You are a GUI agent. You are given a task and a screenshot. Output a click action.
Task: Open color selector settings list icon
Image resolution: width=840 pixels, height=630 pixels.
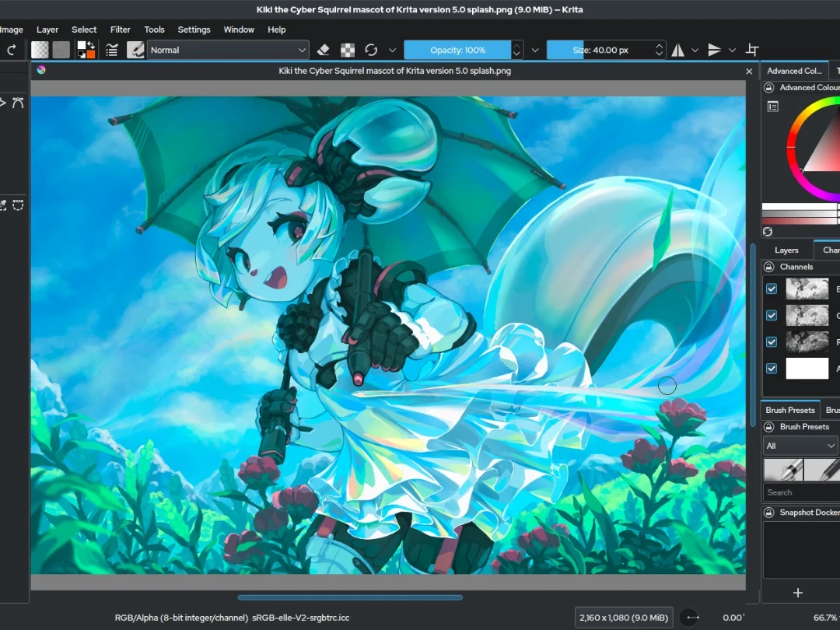[x=772, y=107]
